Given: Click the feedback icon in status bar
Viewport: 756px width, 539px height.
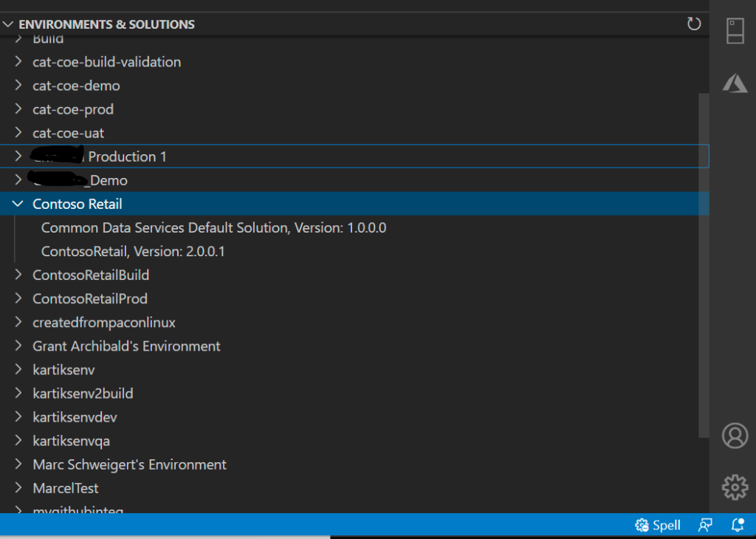Looking at the screenshot, I should coord(706,526).
